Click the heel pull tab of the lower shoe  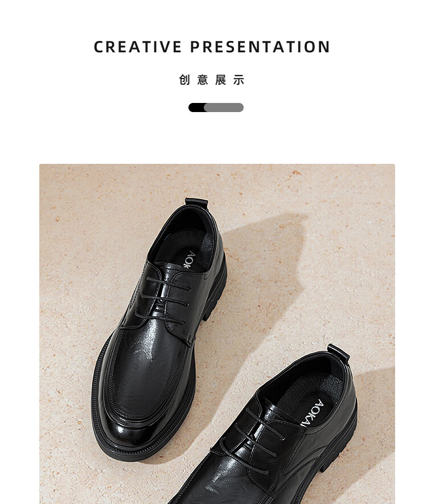click(x=339, y=353)
